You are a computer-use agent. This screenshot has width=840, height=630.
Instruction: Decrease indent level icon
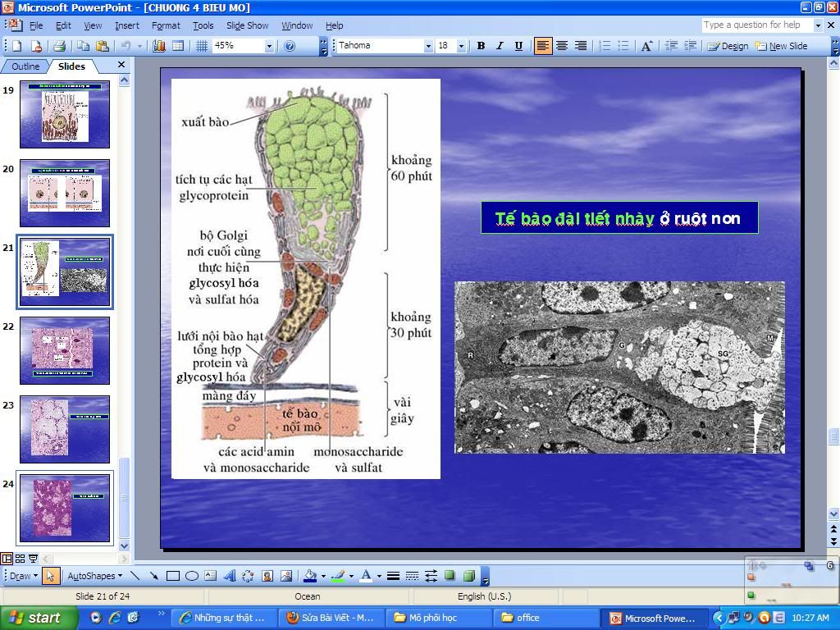671,46
